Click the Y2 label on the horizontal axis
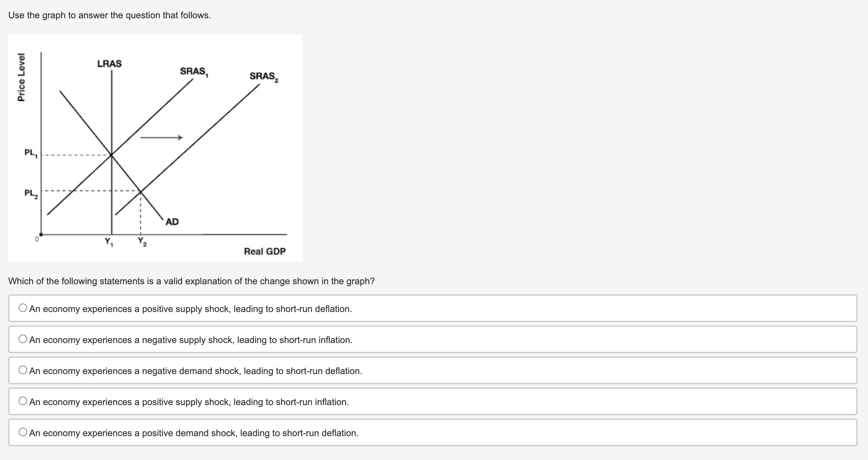The height and width of the screenshot is (460, 868). 142,241
